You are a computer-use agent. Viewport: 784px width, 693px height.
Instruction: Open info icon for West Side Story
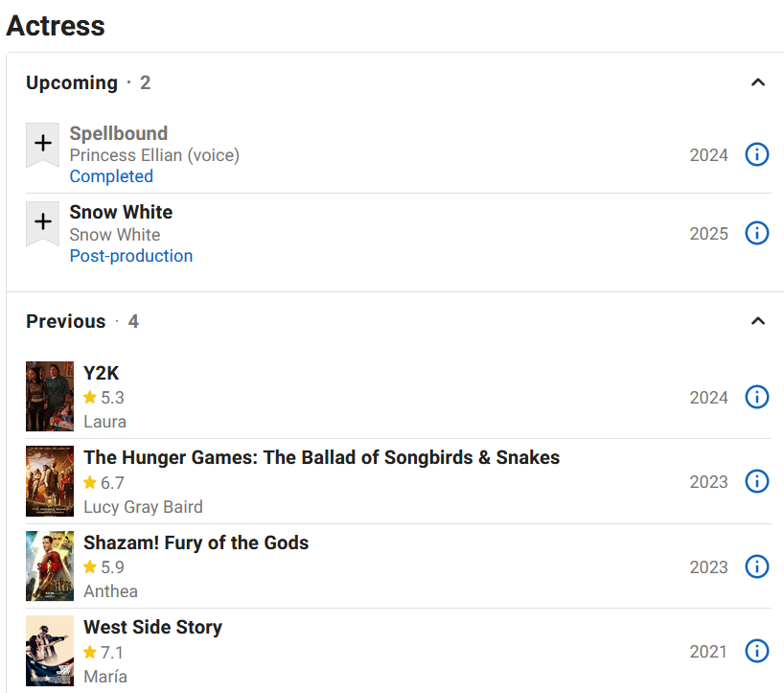[756, 652]
